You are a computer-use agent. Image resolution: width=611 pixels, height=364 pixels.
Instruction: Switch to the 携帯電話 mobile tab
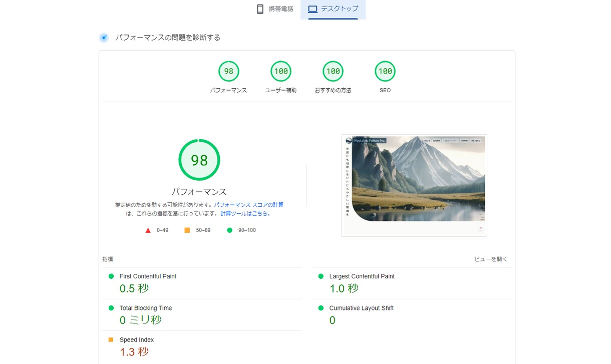tap(274, 10)
